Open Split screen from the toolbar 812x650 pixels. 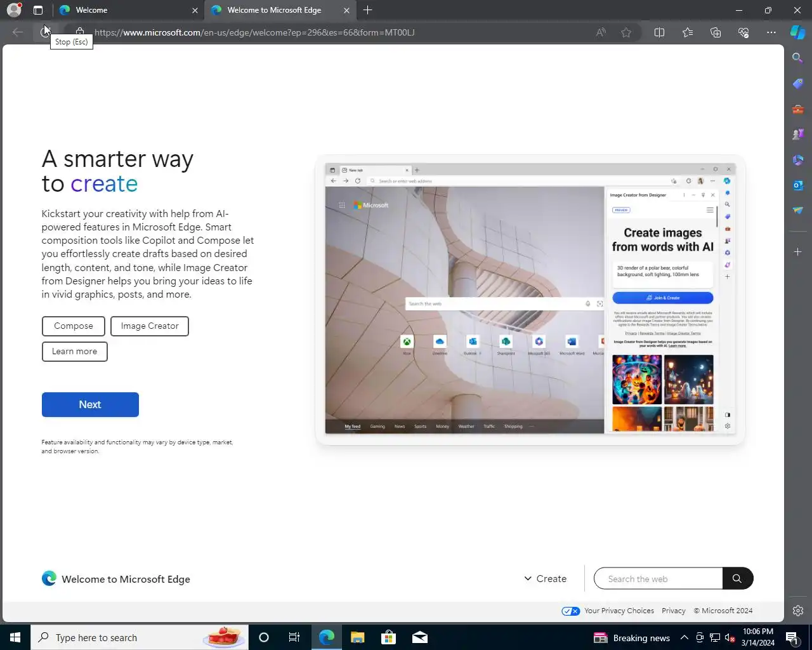pyautogui.click(x=659, y=32)
